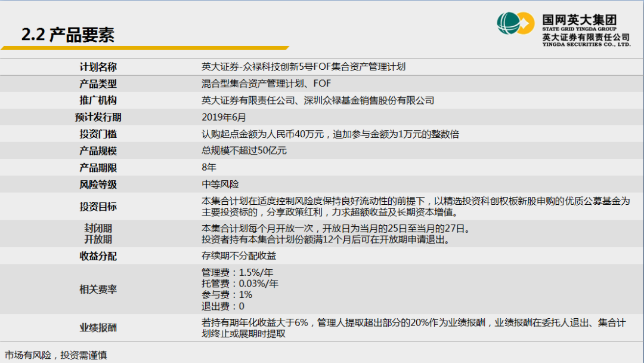
Task: Select the 计划名称 row label
Action: (98, 67)
